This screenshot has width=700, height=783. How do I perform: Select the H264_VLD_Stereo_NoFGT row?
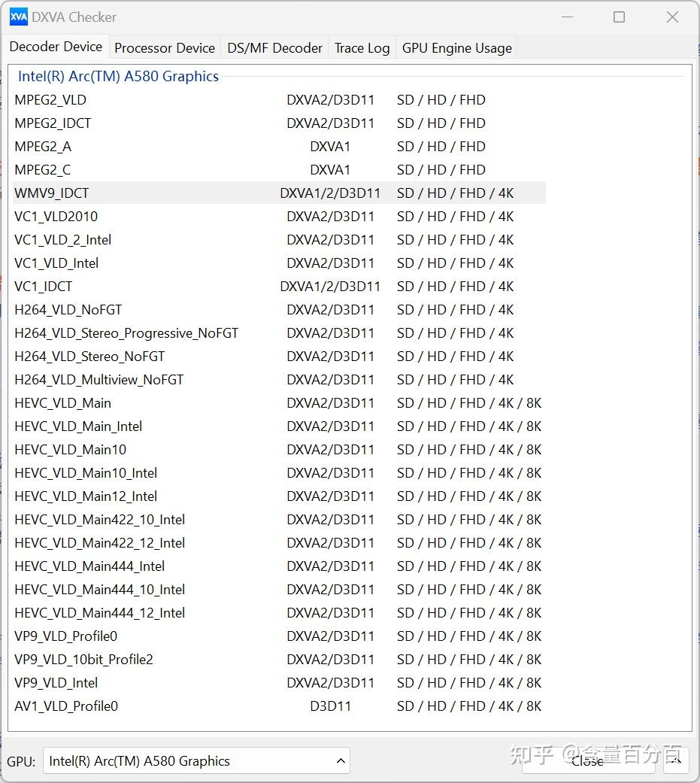[279, 357]
